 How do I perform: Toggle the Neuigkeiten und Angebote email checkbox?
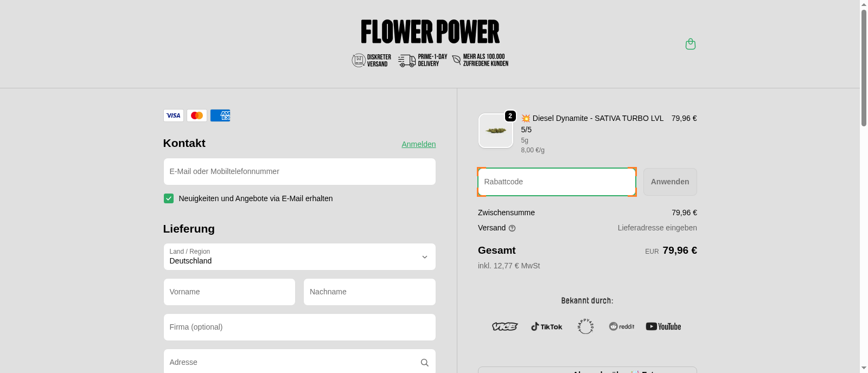169,198
